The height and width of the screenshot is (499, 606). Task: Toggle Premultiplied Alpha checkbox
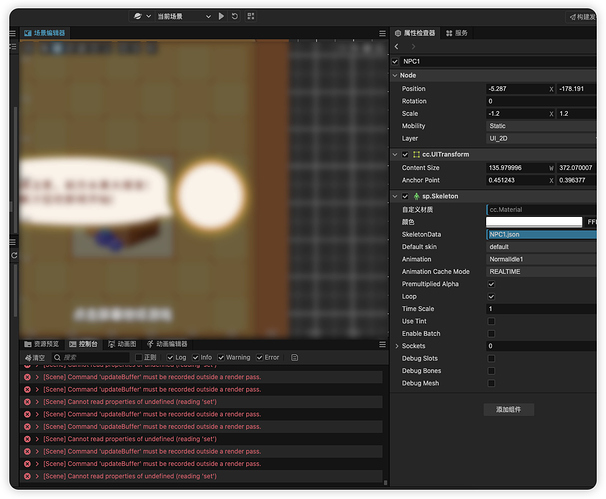491,284
